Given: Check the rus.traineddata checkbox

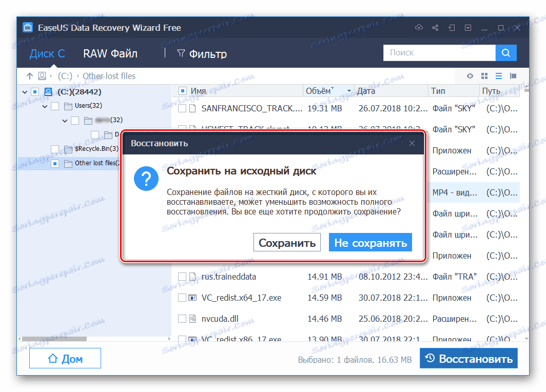Looking at the screenshot, I should point(182,277).
